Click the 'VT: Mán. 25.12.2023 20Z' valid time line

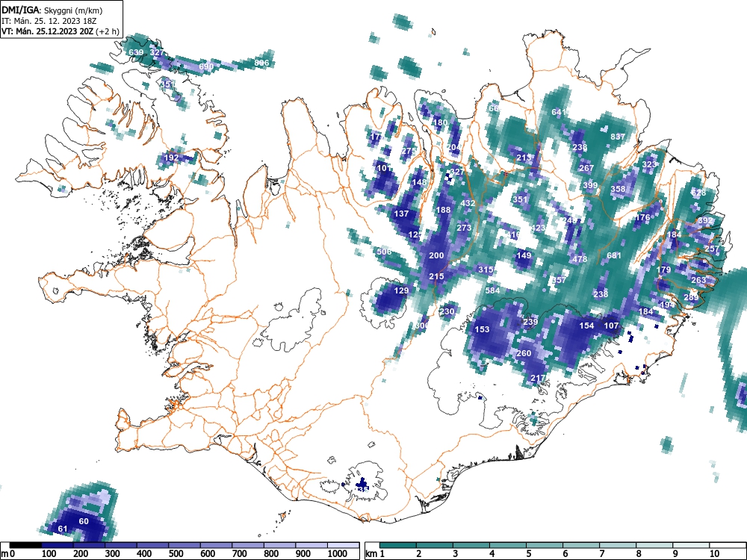[x=48, y=31]
